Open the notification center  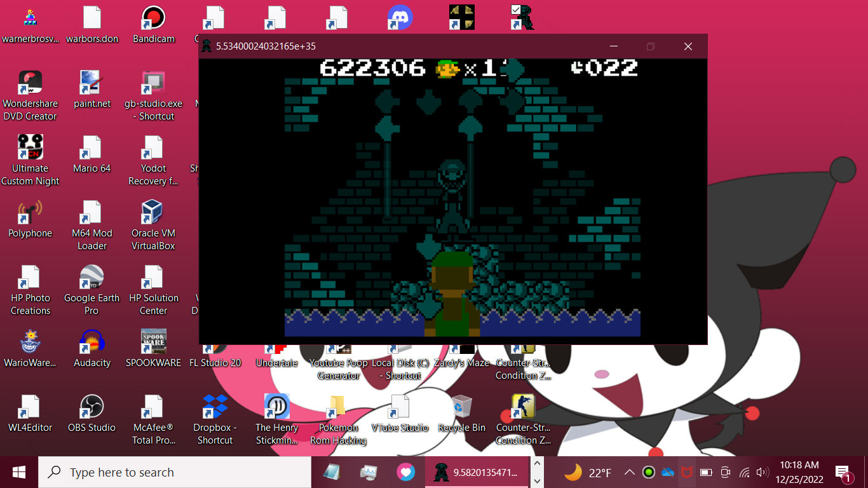point(844,472)
